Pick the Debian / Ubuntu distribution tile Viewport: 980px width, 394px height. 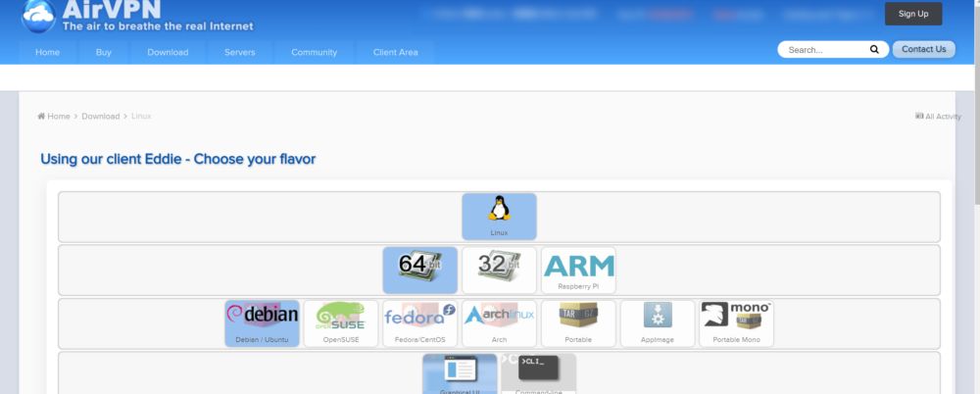pyautogui.click(x=262, y=323)
